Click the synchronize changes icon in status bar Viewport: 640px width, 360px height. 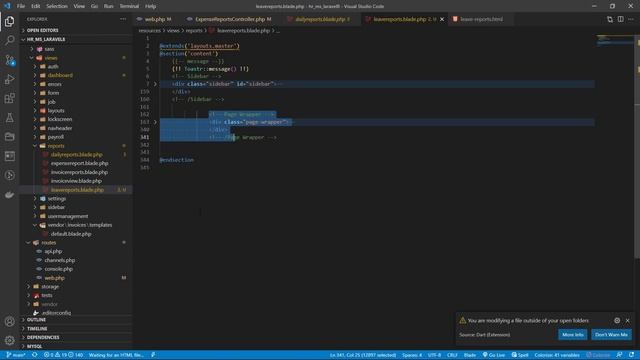tap(35, 355)
